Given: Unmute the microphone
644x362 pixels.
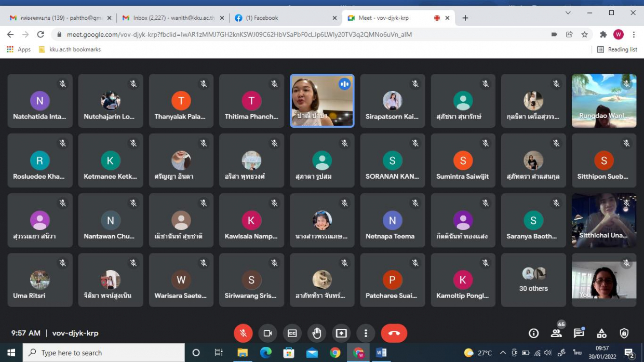Looking at the screenshot, I should tap(243, 333).
